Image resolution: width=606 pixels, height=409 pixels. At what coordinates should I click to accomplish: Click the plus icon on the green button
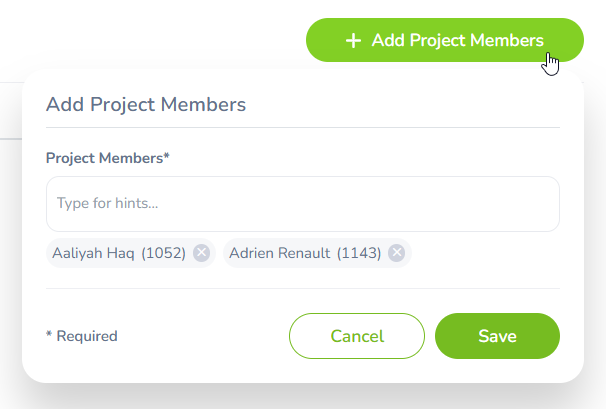tap(353, 41)
